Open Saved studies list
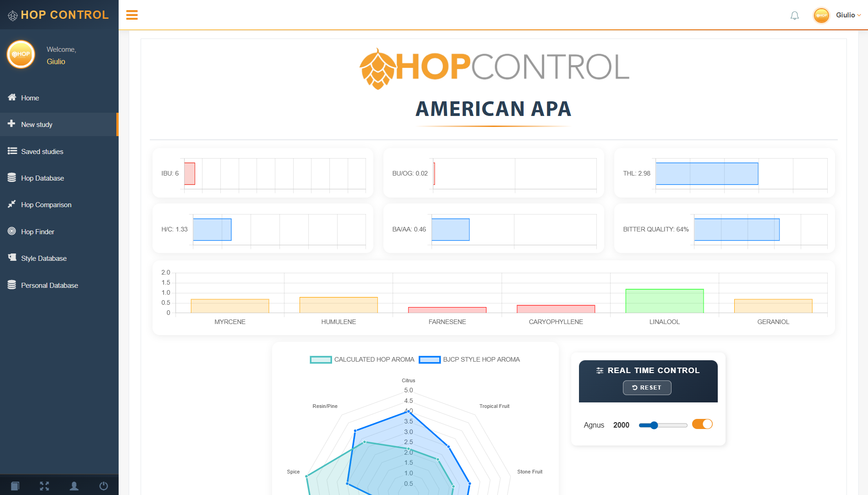This screenshot has height=495, width=868. pyautogui.click(x=59, y=151)
